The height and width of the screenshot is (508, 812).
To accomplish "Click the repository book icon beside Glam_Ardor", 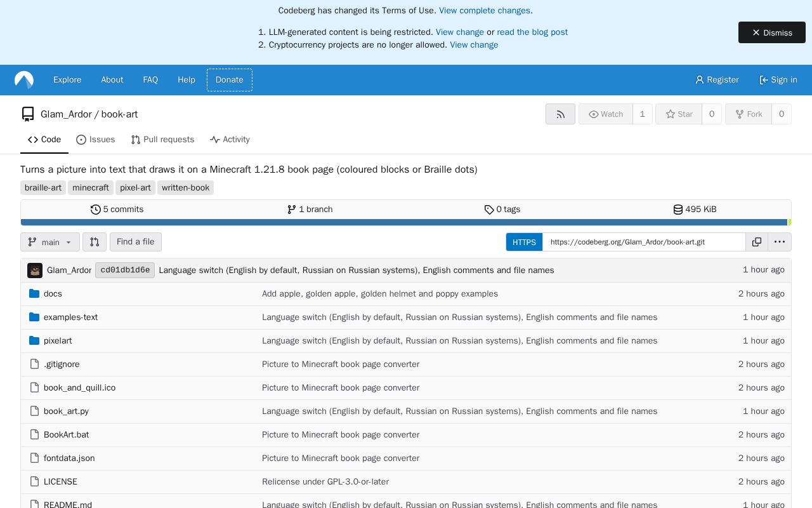I will [x=28, y=114].
